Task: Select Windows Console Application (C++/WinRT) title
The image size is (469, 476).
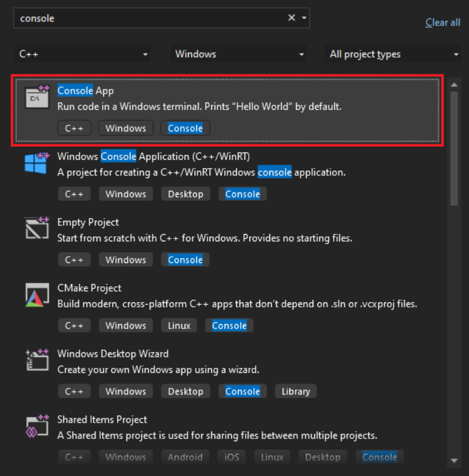Action: tap(154, 156)
